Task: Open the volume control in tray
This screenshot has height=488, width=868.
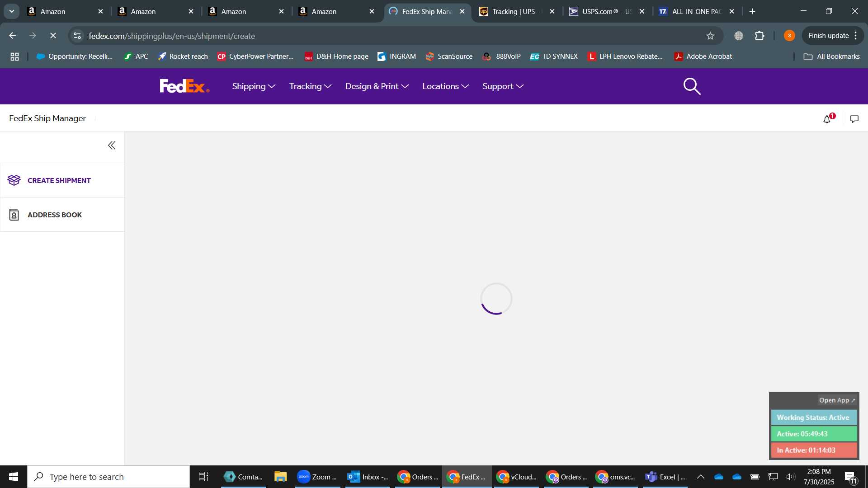Action: click(790, 477)
